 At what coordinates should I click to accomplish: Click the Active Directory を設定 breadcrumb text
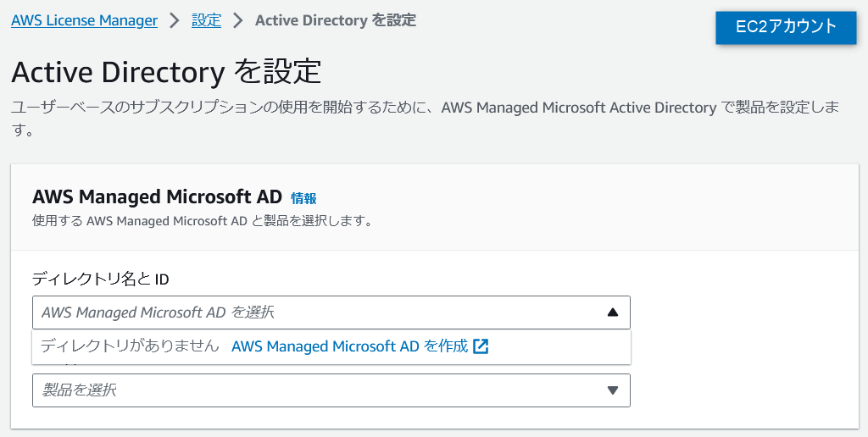pos(336,21)
